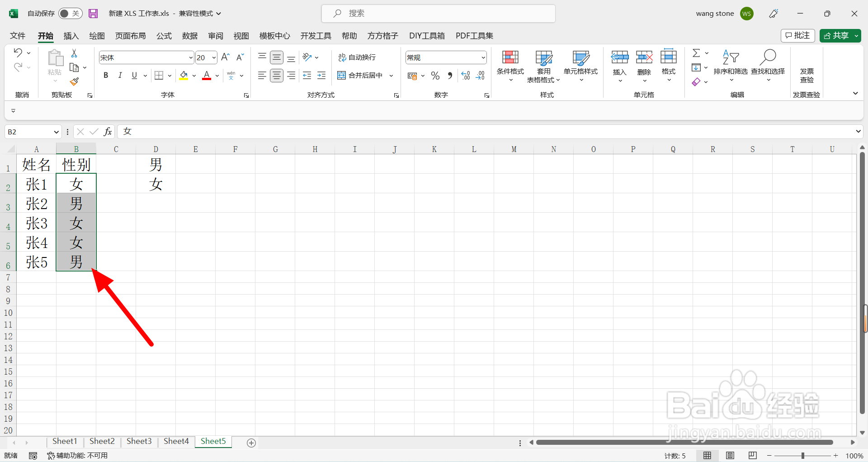Expand the Merge & Center (合并后居中) dropdown arrow
This screenshot has height=462, width=868.
click(x=391, y=76)
